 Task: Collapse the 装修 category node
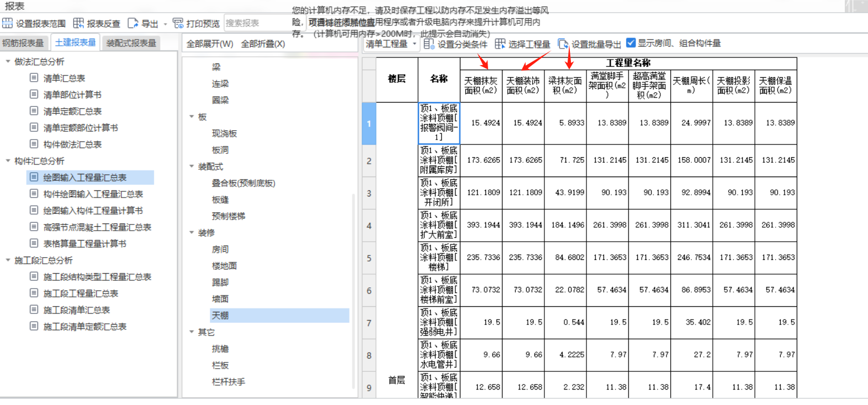click(x=192, y=232)
